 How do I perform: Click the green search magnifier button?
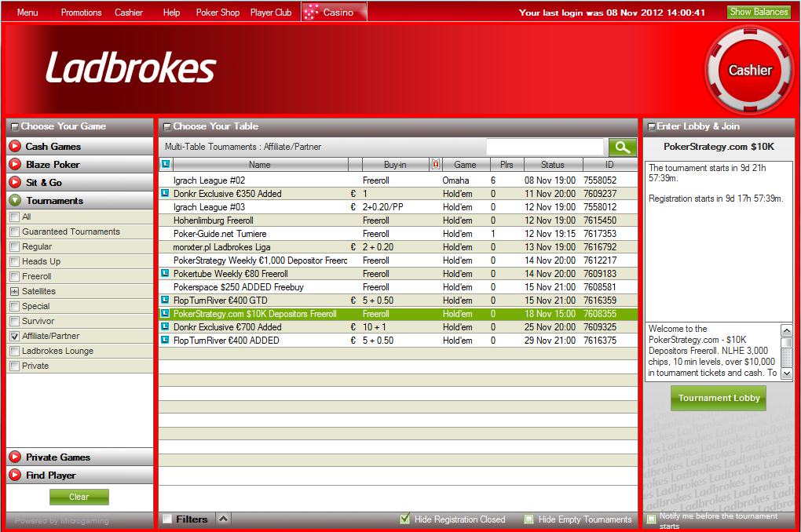pyautogui.click(x=622, y=147)
